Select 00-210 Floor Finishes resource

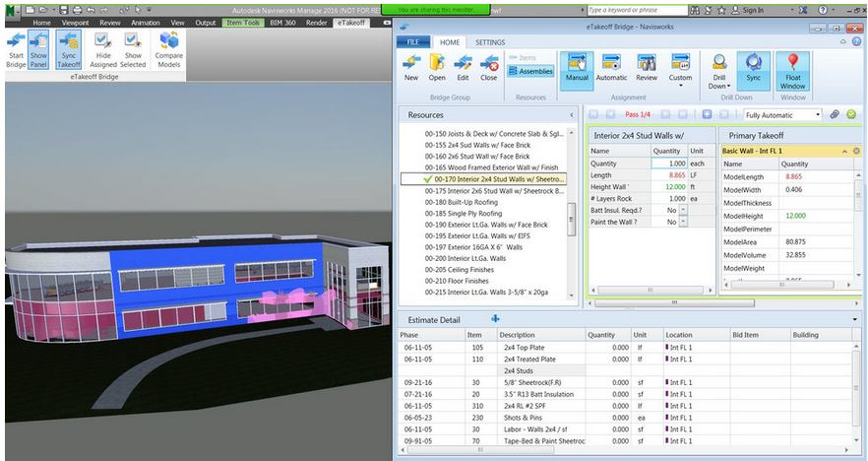[x=457, y=281]
